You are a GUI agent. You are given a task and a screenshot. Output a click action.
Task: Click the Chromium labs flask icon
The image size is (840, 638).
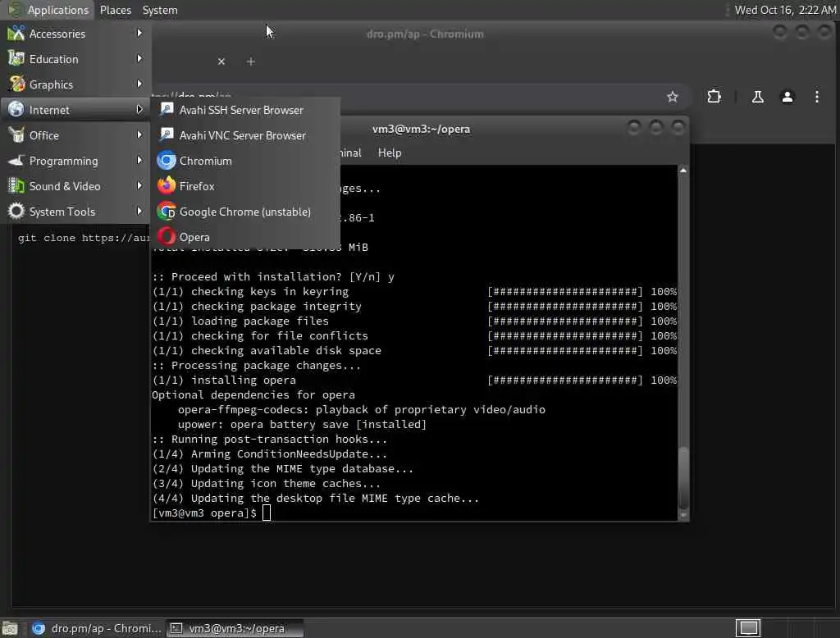[757, 97]
